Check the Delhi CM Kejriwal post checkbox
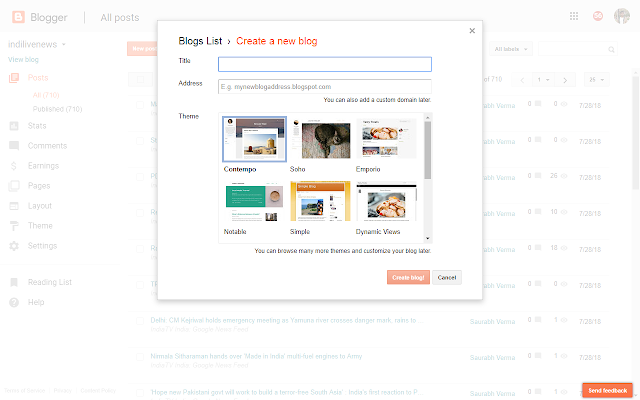This screenshot has width=640, height=400. 140,321
